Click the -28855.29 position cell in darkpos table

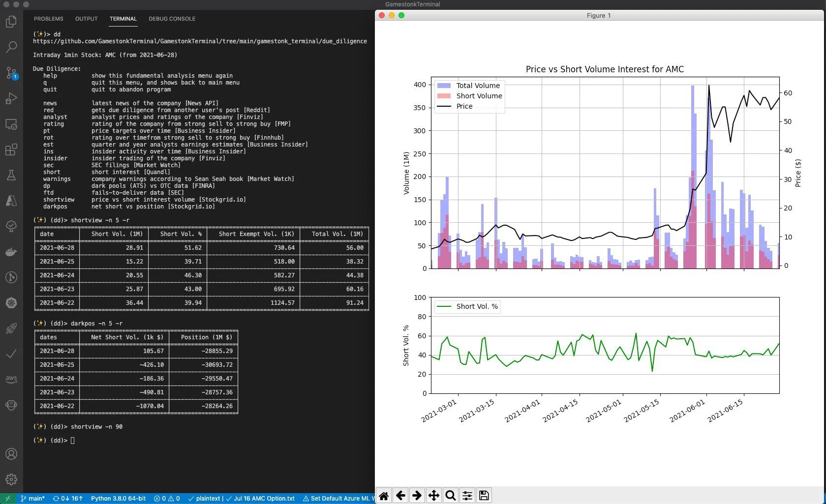217,351
